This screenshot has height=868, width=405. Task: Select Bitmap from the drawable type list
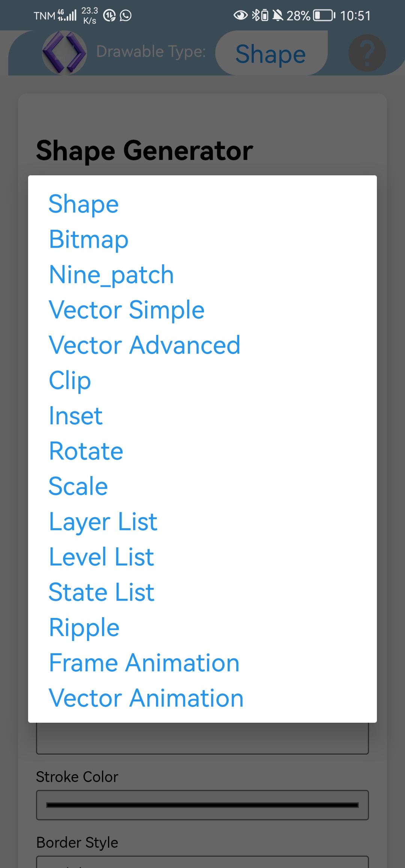pos(89,238)
